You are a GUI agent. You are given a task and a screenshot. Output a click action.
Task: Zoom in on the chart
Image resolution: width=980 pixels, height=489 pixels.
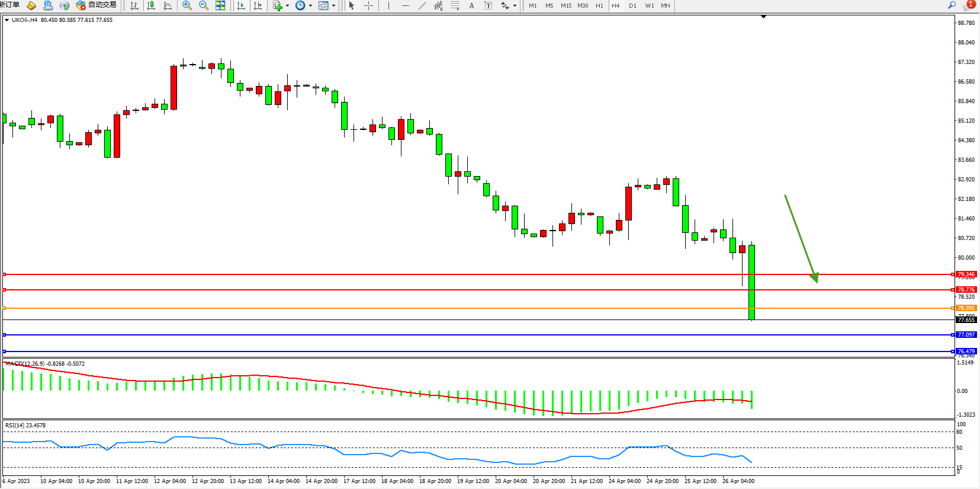coord(187,5)
